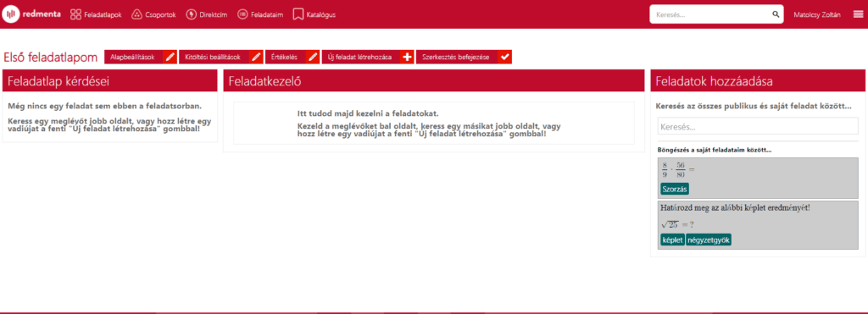Image resolution: width=868 pixels, height=314 pixels.
Task: Click the Feladatlap kérdései panel header
Action: pos(109,80)
